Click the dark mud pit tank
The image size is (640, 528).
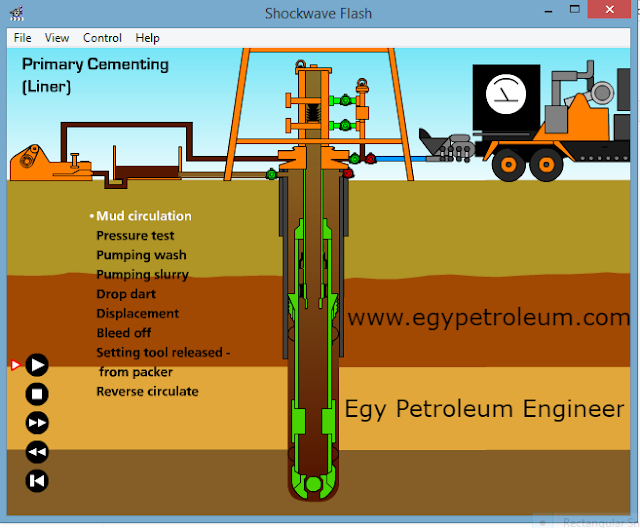pyautogui.click(x=147, y=173)
